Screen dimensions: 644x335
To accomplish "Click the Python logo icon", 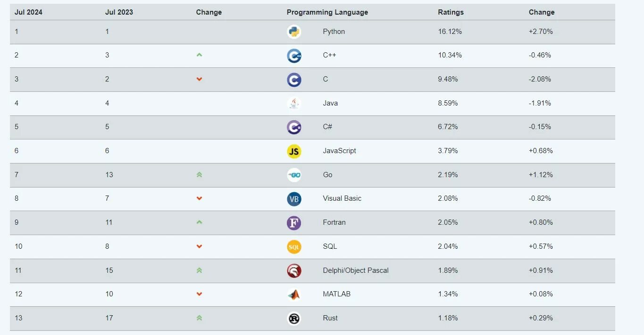I will [x=294, y=32].
